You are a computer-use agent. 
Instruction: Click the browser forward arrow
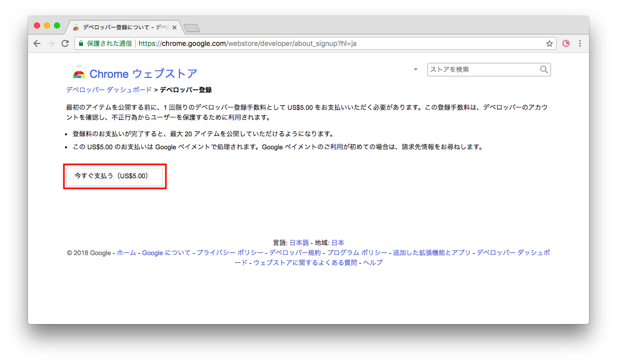point(50,43)
